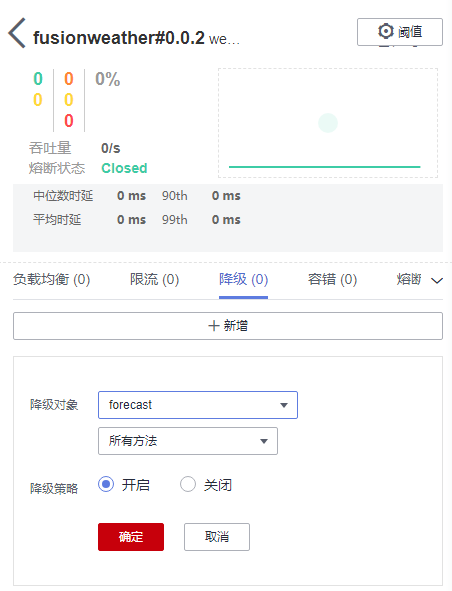452x591 pixels.
Task: Open the forecast 降级对象 dropdown
Action: point(198,405)
